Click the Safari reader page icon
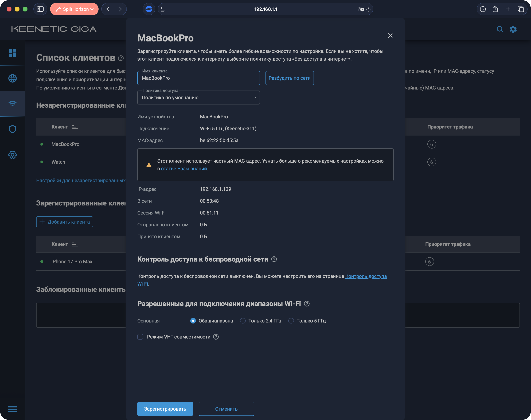The width and height of the screenshot is (531, 420). 163,9
